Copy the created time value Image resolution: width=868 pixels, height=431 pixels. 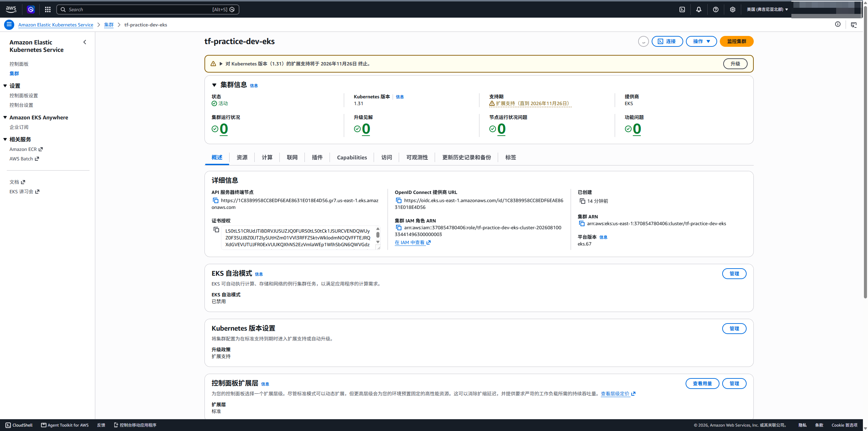coord(583,201)
